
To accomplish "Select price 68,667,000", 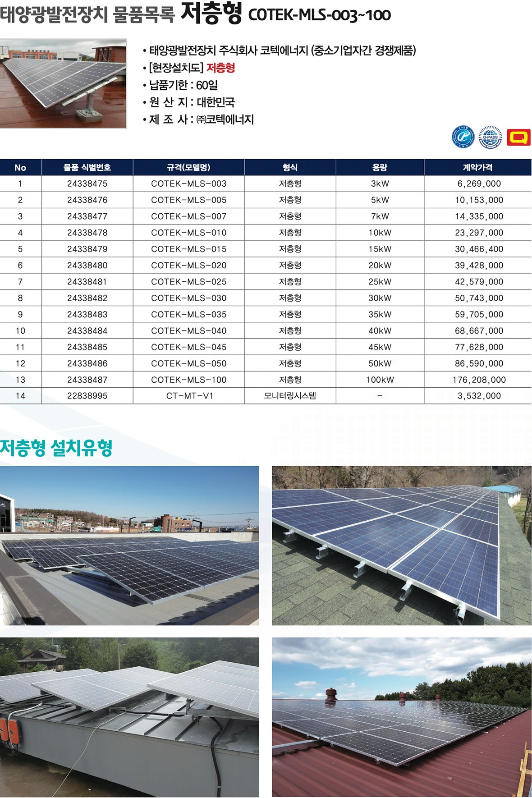I will pos(479,330).
